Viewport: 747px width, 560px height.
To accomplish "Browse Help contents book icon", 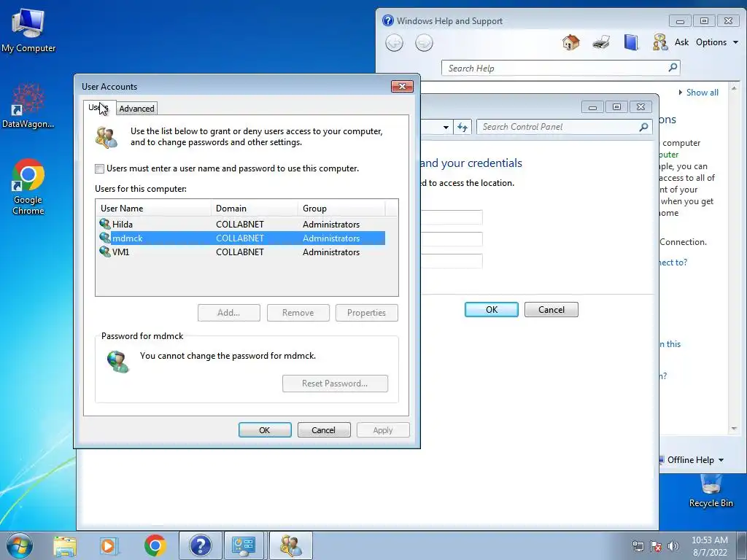I will [631, 42].
